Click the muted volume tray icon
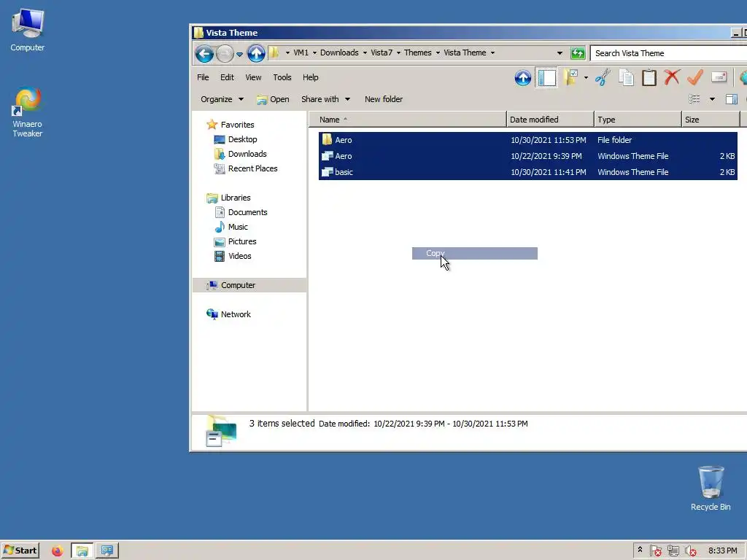 coord(690,551)
